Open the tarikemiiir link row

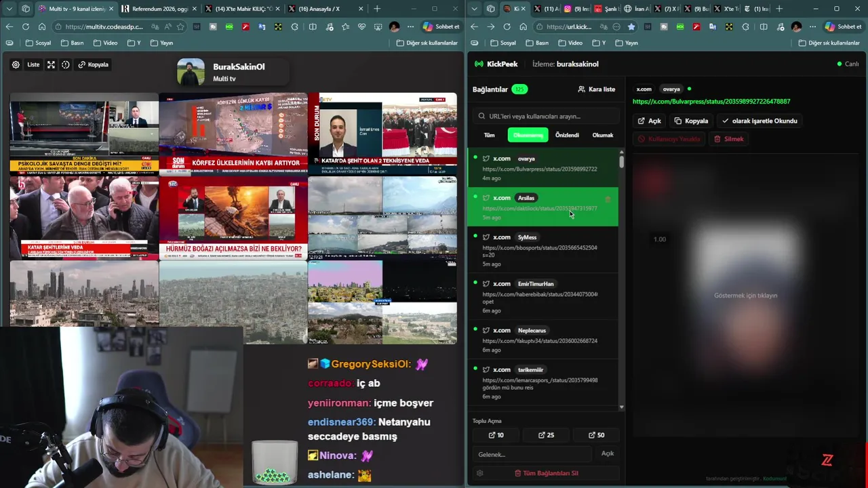[542, 383]
